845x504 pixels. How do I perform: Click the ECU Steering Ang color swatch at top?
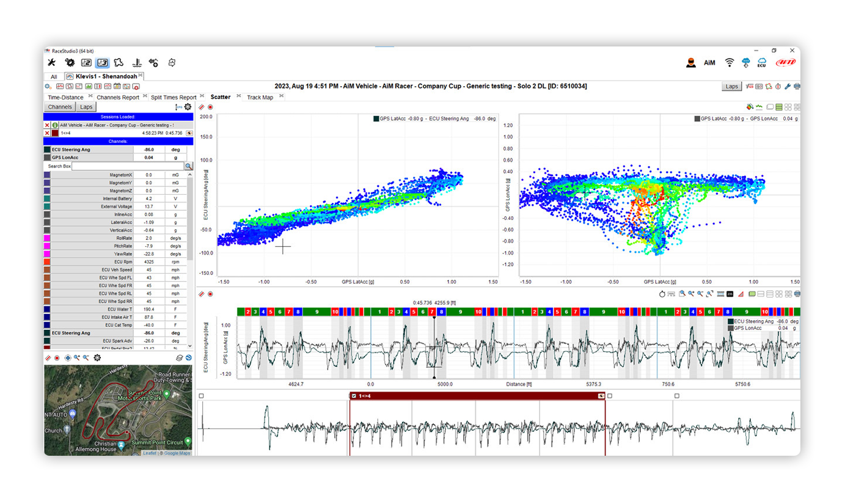(x=47, y=149)
